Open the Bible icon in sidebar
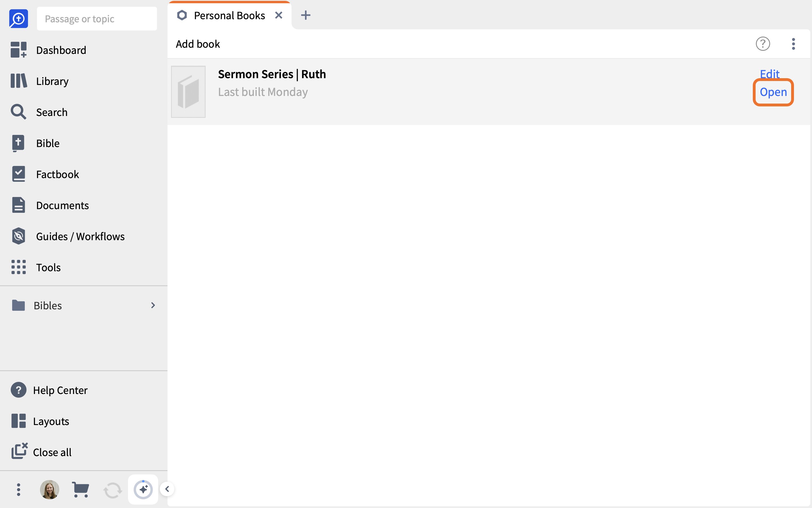Image resolution: width=812 pixels, height=508 pixels. click(x=18, y=143)
